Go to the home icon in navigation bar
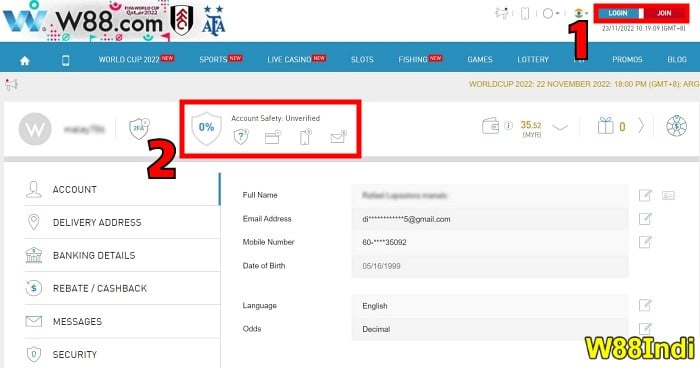 click(25, 60)
